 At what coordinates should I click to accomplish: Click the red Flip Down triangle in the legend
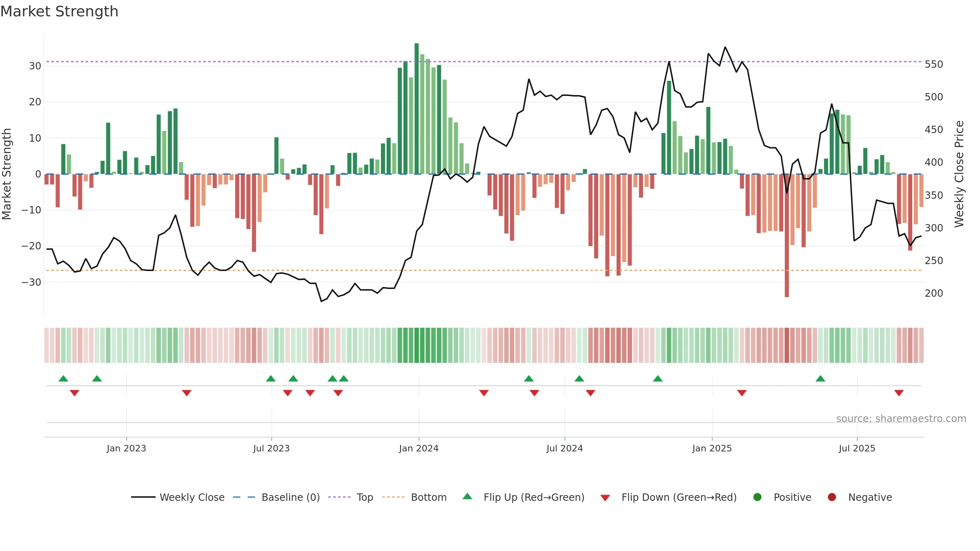(x=605, y=498)
